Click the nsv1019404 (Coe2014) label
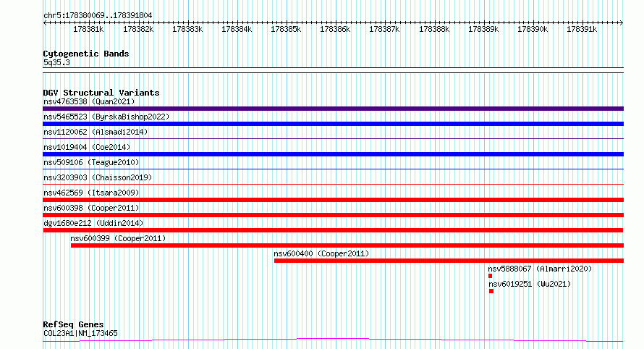Screen dimensions: 644x349 coord(87,147)
